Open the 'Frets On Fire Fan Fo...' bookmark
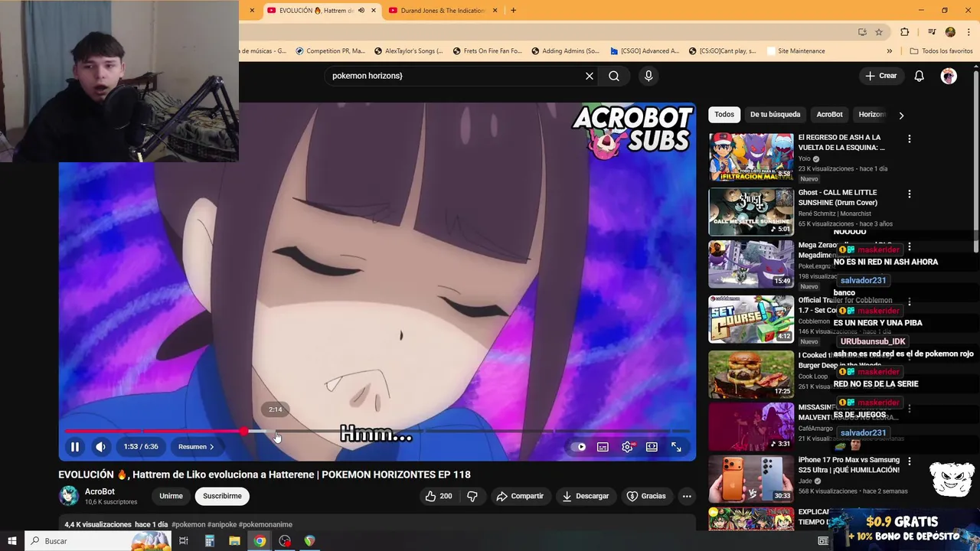The height and width of the screenshot is (551, 980). click(486, 51)
